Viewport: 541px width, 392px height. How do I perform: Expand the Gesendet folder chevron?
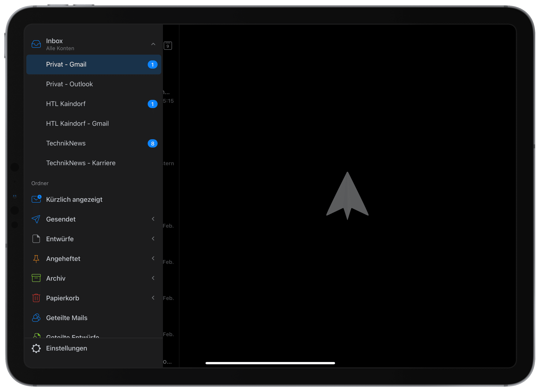(x=153, y=219)
